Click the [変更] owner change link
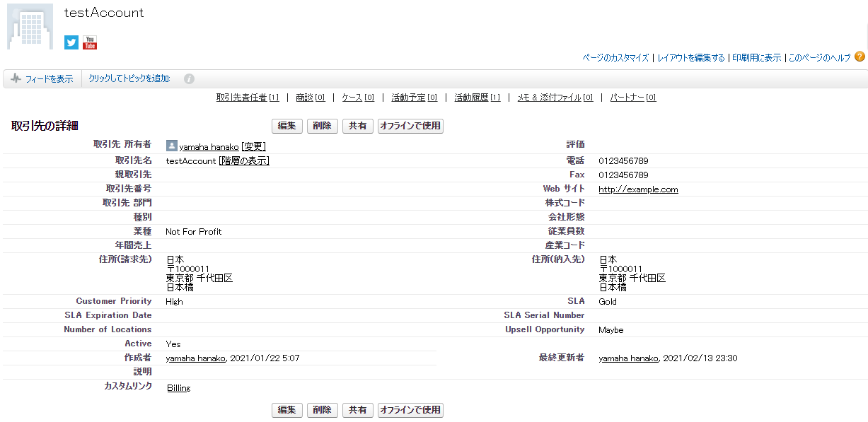 click(253, 147)
